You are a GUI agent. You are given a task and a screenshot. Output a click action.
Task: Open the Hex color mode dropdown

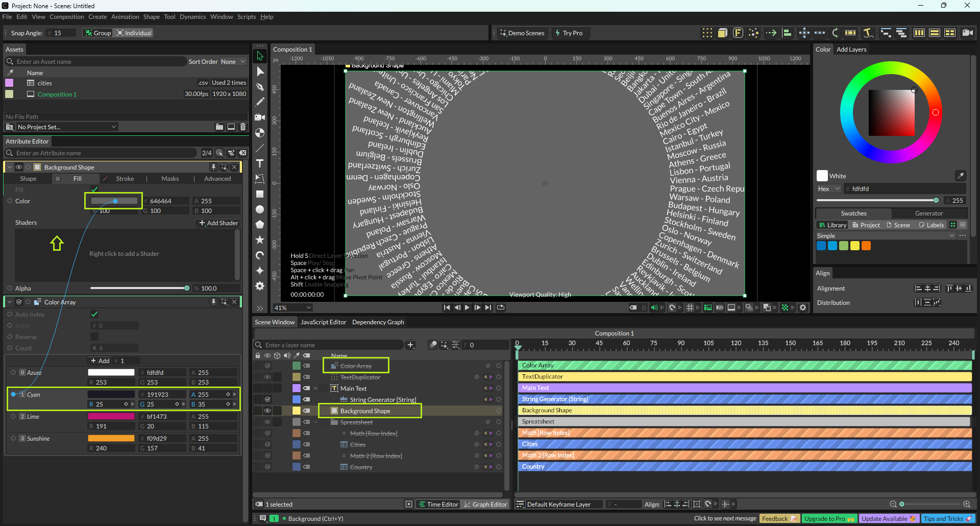(829, 189)
